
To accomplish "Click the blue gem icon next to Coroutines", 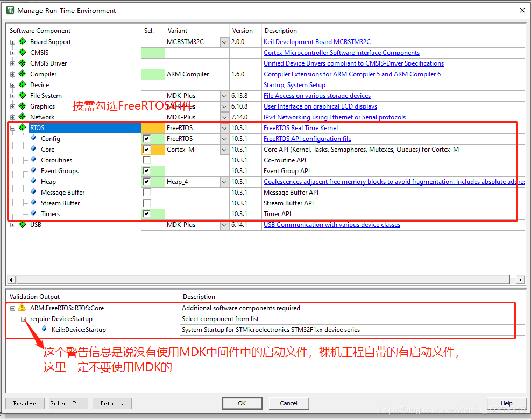I will (x=33, y=160).
